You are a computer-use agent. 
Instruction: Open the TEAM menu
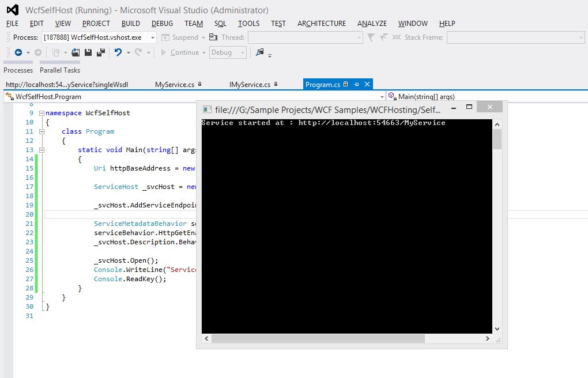click(x=194, y=23)
